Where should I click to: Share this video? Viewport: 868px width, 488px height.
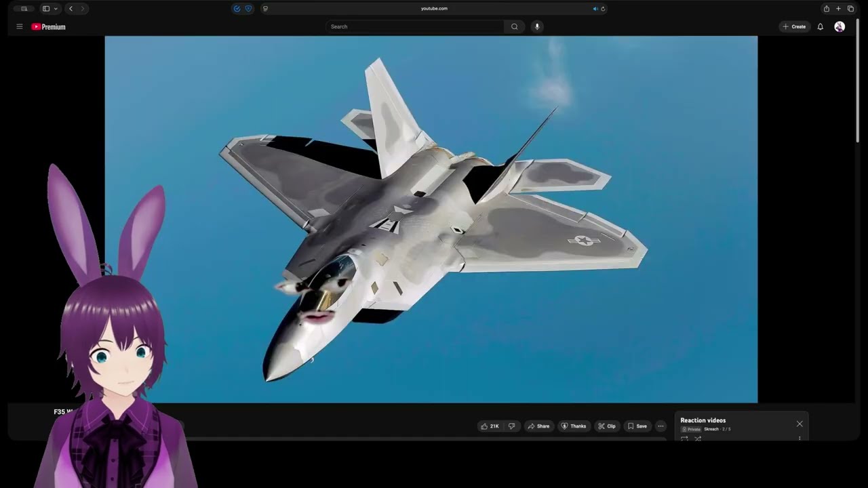click(x=538, y=426)
